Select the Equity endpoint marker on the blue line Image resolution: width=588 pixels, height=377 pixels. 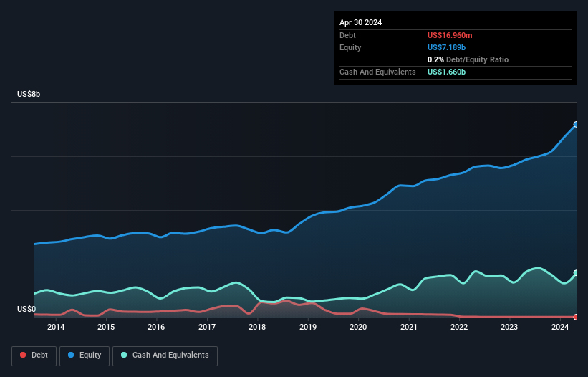click(x=576, y=124)
